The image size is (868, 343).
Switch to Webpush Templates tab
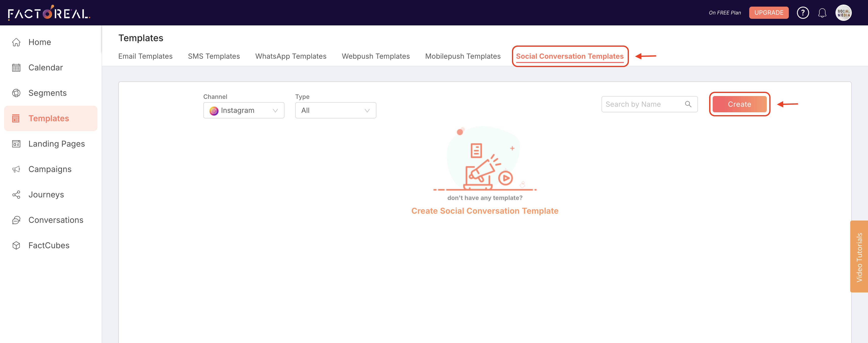click(375, 56)
